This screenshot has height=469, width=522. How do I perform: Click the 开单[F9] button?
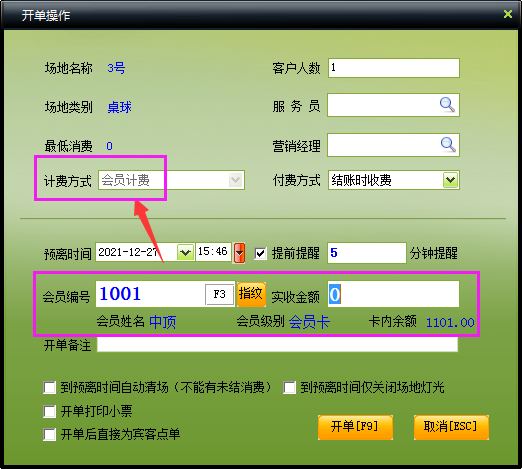point(355,427)
